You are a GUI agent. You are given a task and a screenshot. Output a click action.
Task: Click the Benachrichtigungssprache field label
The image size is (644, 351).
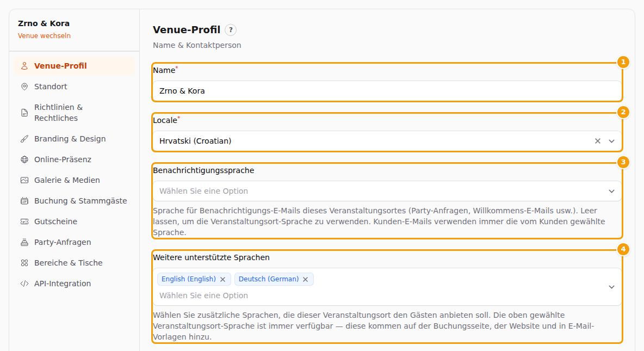[x=203, y=170]
